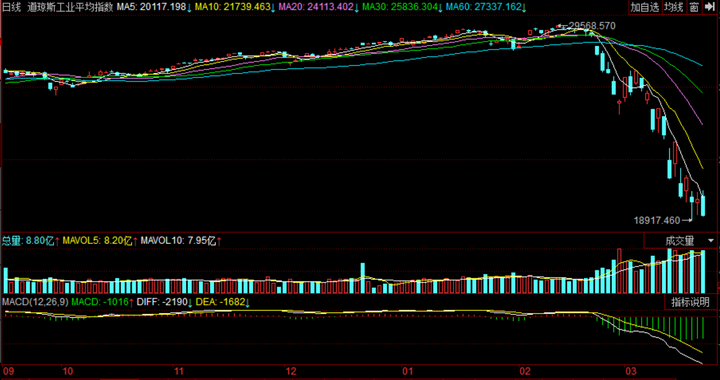Viewport: 720px width, 380px height.
Task: Click the tall cyan volume bar in mid-December
Action: pos(362,278)
